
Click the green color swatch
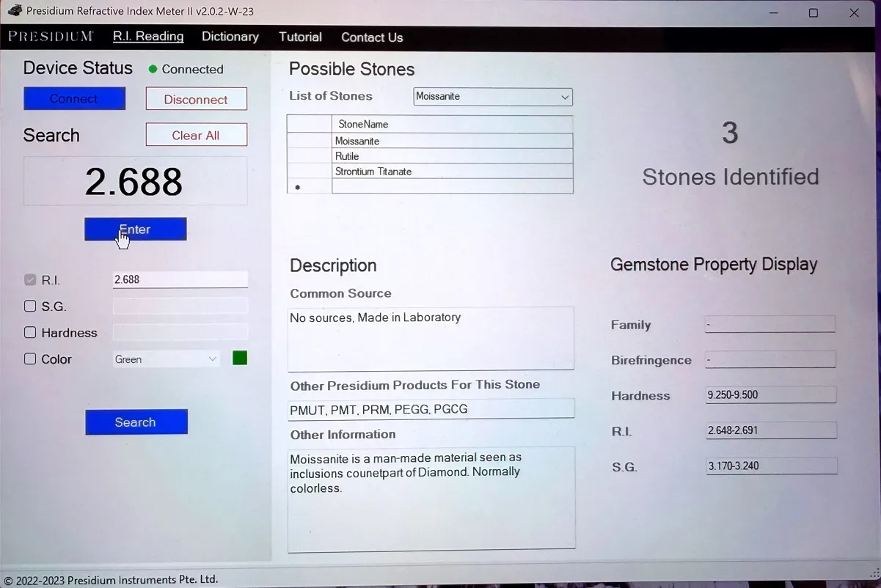[240, 359]
